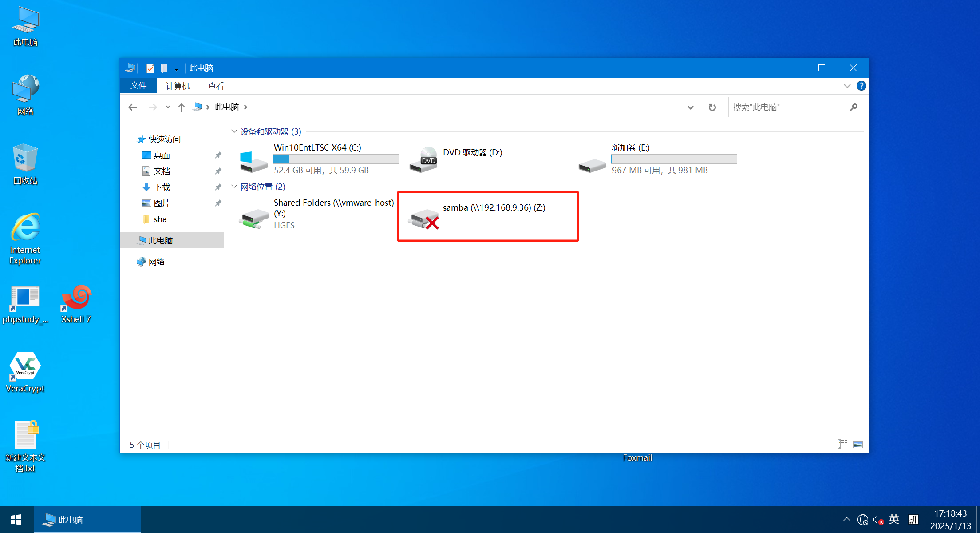Collapse the 设备和驱动器 group
Viewport: 980px width, 533px height.
point(234,131)
